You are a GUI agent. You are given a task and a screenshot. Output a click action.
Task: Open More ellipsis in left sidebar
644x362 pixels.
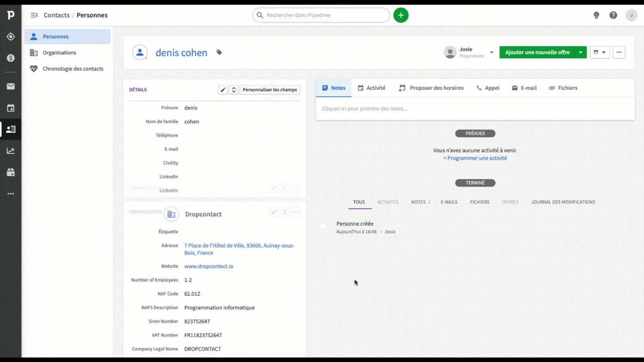11,193
